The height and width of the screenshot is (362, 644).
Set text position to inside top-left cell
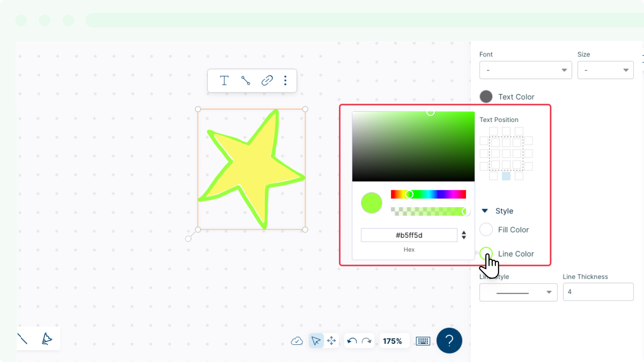tap(495, 142)
